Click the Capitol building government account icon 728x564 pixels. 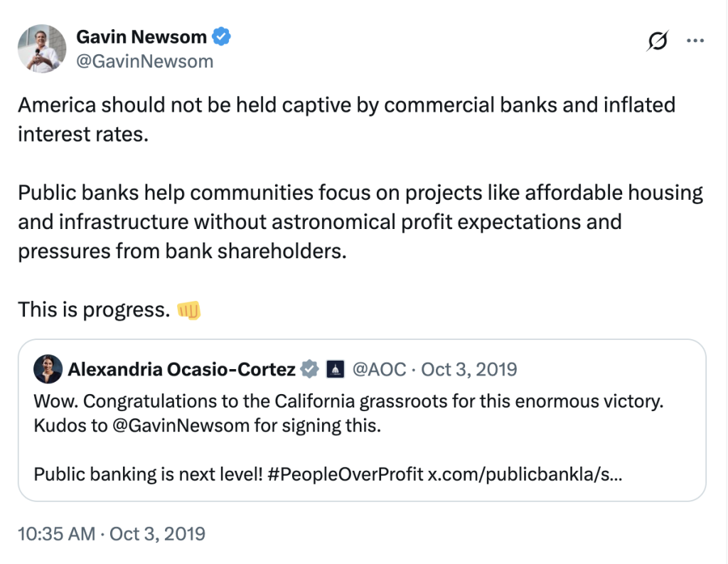coord(334,369)
